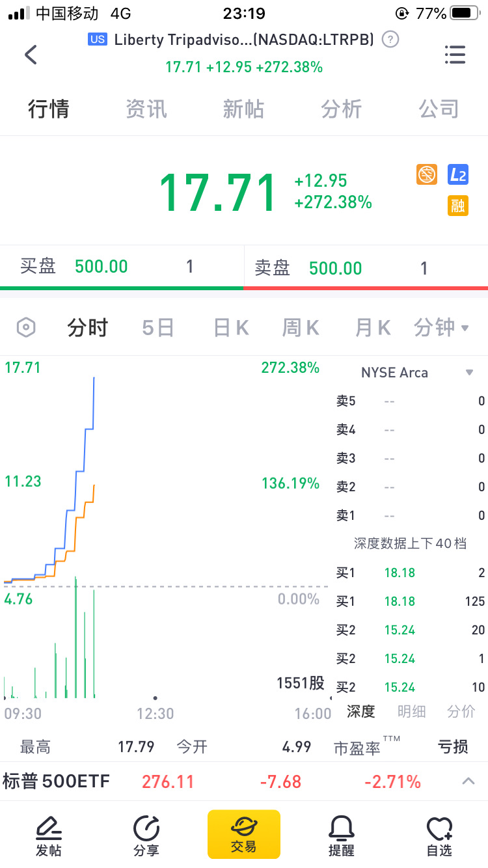Viewport: 488px width, 868px height.
Task: Tap the 买2 15.24 row with 10
Action: (410, 687)
